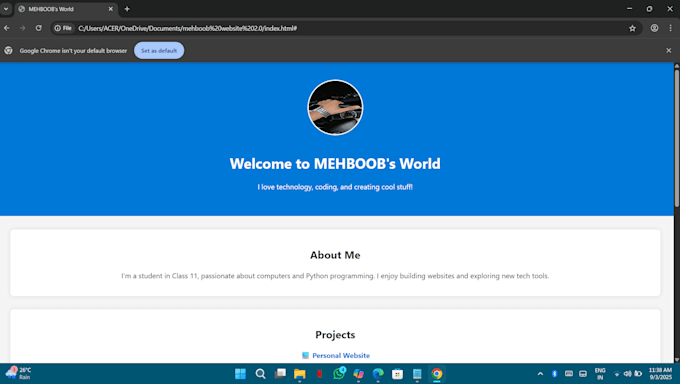Click icon beside Personal Website link
680x384 pixels.
click(x=305, y=355)
